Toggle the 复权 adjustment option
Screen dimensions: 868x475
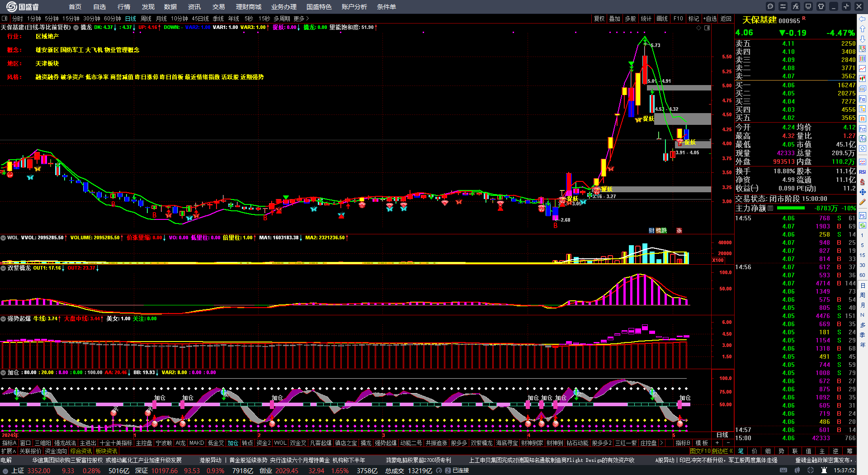pos(599,19)
